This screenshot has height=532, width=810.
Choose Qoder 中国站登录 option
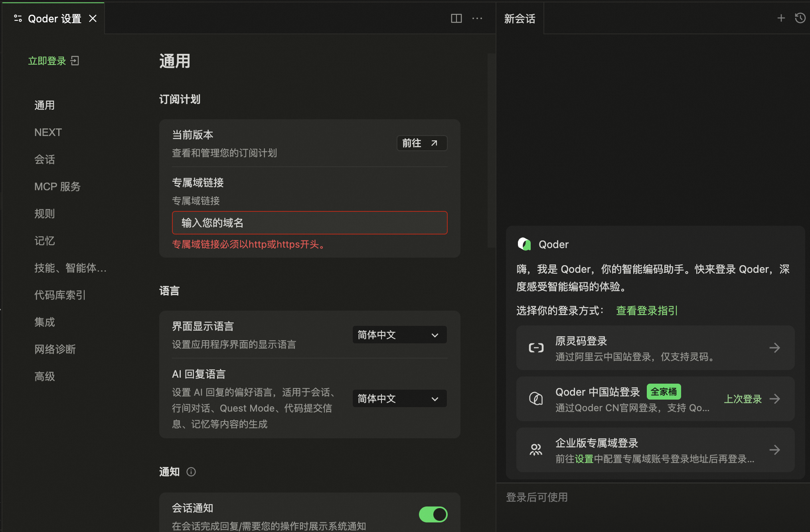coord(655,399)
